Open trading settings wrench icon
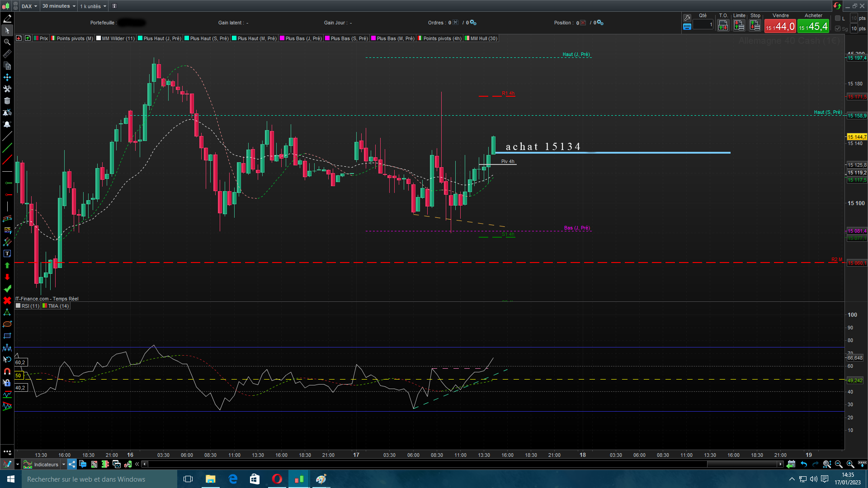 [x=687, y=18]
